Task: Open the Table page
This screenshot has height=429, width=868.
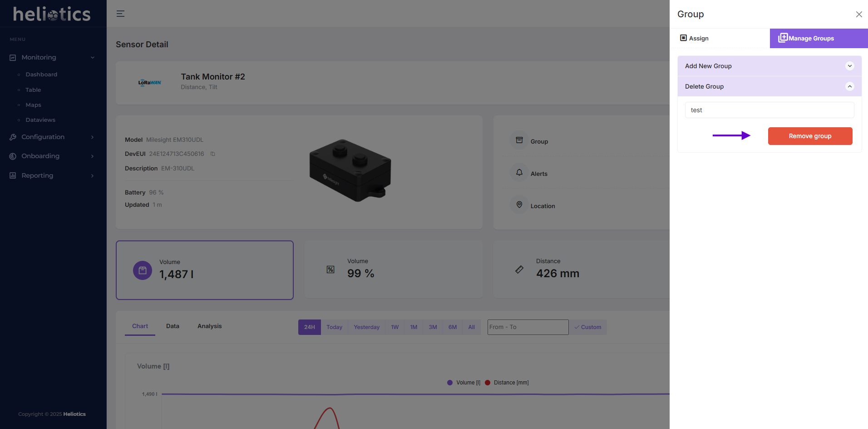Action: [x=33, y=90]
